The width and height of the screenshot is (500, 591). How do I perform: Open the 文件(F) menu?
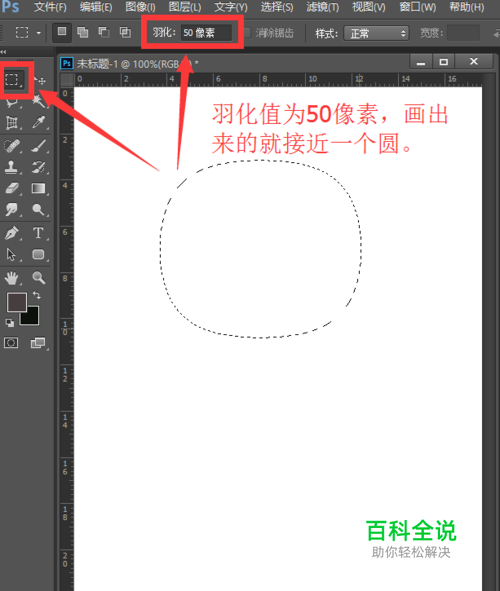point(50,7)
